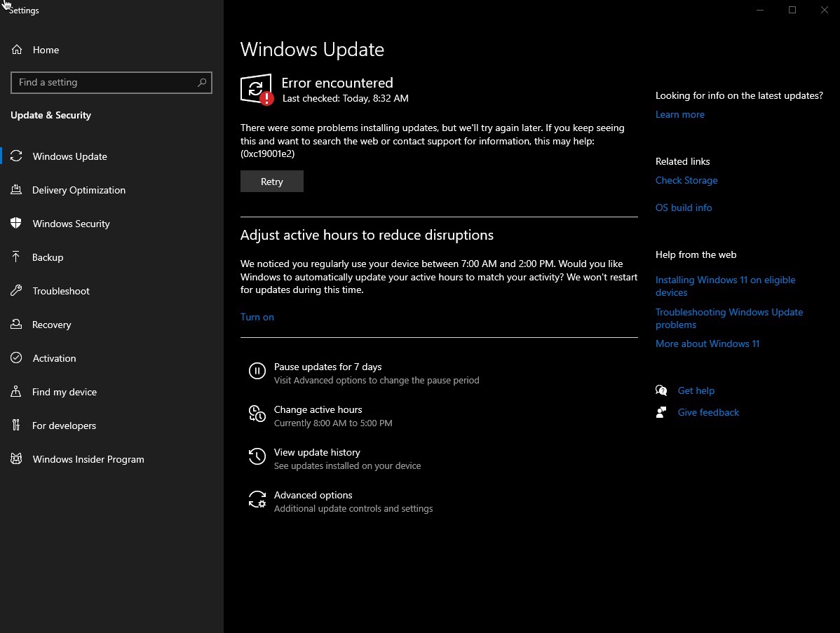Click the Backup upload arrow icon
840x633 pixels.
point(16,257)
